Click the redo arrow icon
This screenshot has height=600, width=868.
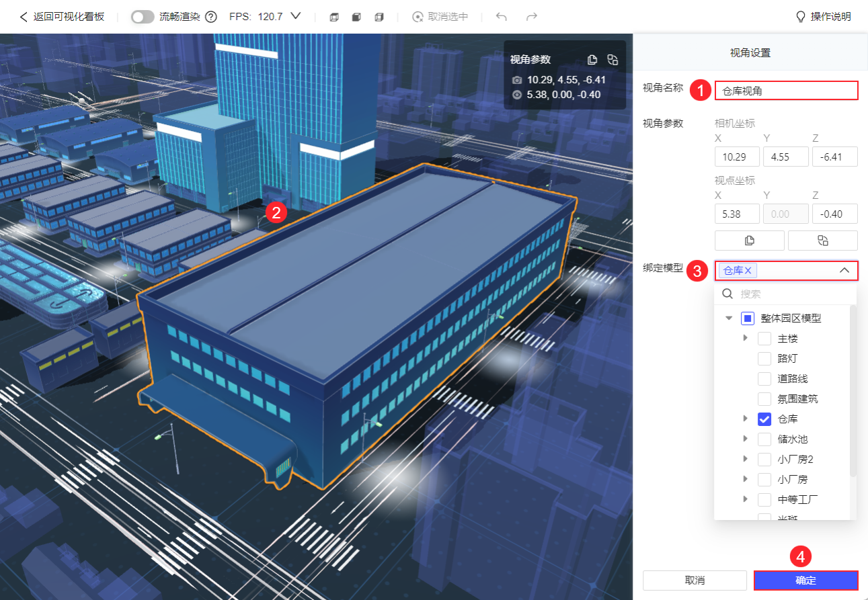(532, 17)
